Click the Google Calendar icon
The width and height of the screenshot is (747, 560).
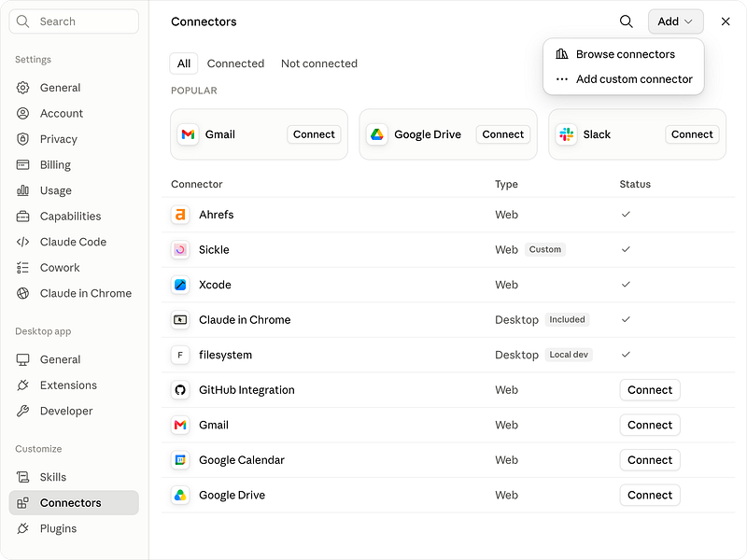180,460
